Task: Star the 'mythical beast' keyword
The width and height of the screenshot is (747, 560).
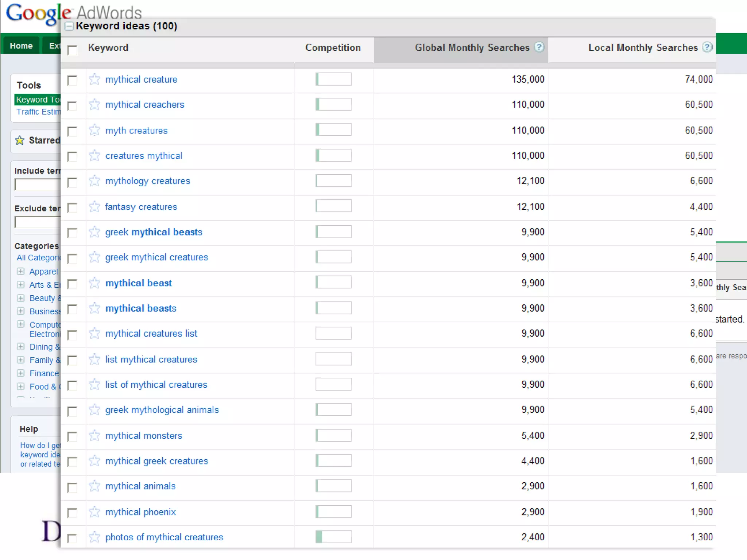Action: (94, 283)
